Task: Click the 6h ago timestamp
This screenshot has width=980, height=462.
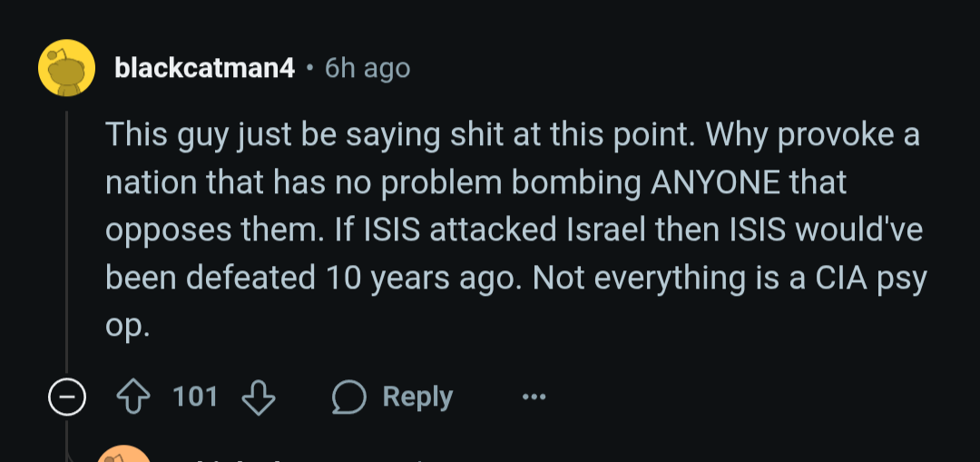Action: [x=367, y=68]
